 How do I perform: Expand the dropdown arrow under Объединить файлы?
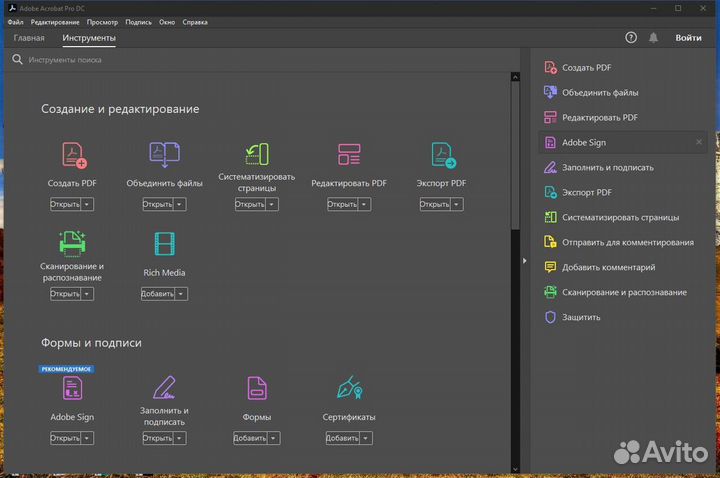tap(180, 204)
